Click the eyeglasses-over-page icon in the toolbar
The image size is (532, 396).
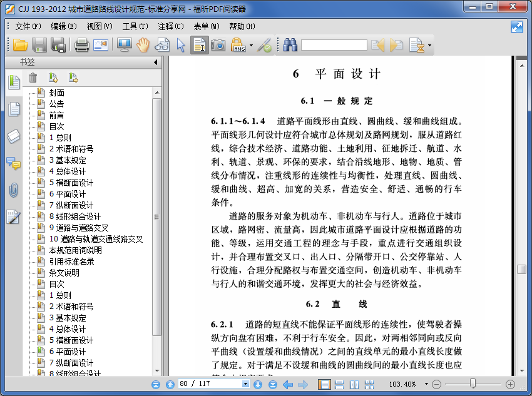pyautogui.click(x=162, y=45)
